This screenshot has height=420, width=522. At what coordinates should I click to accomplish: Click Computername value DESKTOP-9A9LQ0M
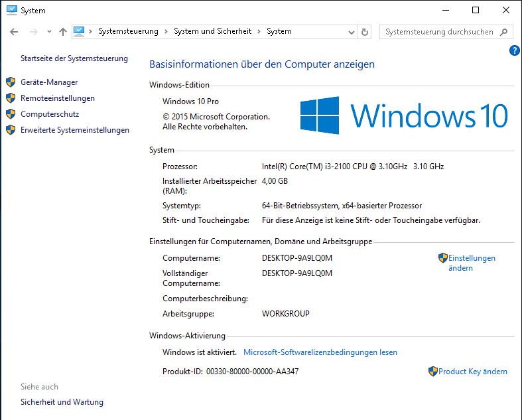click(x=297, y=258)
